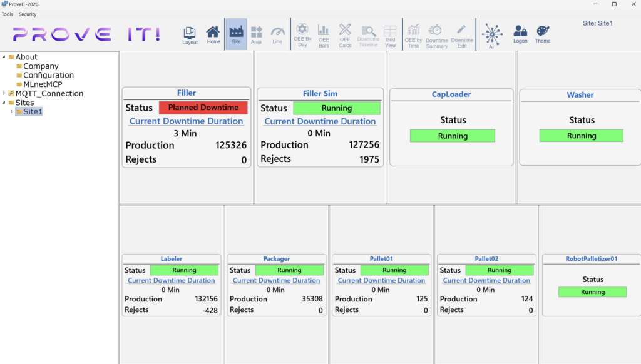Image resolution: width=641 pixels, height=364 pixels.
Task: Open Current Downtime Duration for Packager
Action: coord(276,280)
